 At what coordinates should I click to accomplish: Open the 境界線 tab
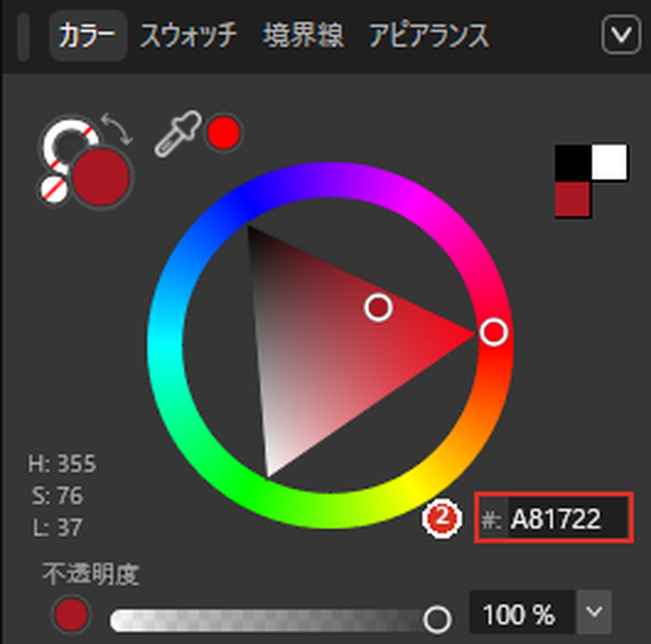click(x=303, y=35)
